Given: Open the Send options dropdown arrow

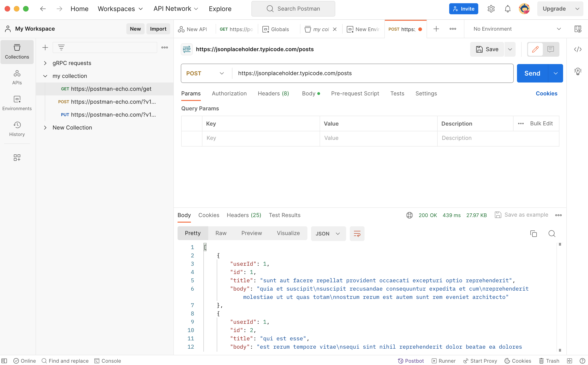Looking at the screenshot, I should point(555,73).
